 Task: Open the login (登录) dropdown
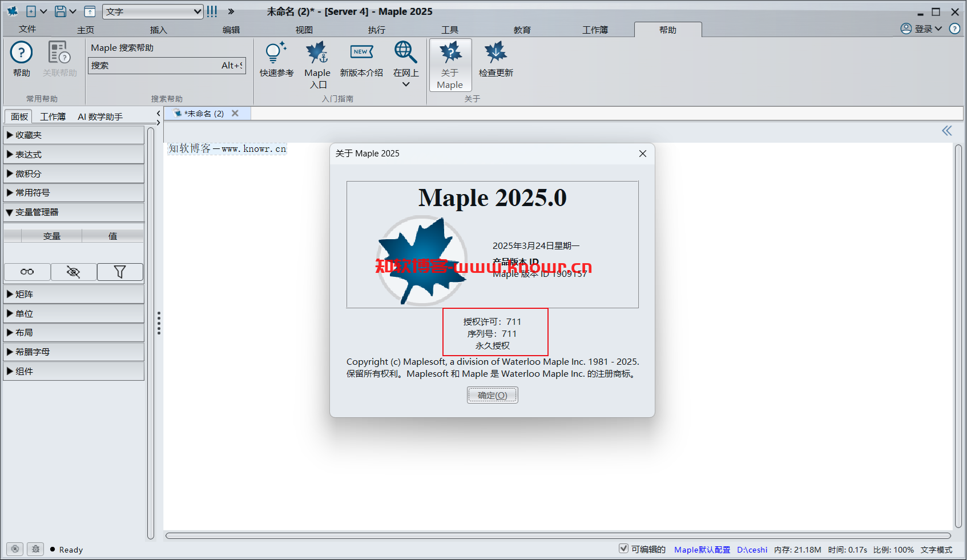click(x=928, y=29)
